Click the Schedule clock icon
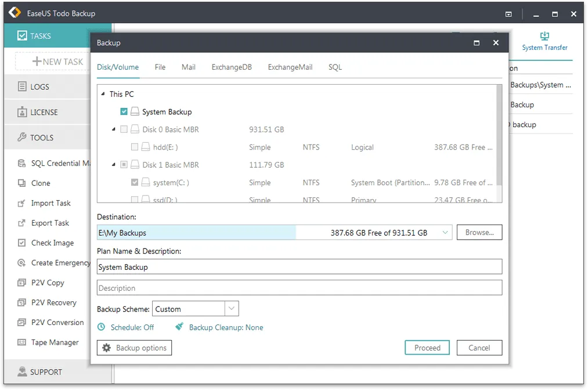This screenshot has width=588, height=390. pos(101,327)
